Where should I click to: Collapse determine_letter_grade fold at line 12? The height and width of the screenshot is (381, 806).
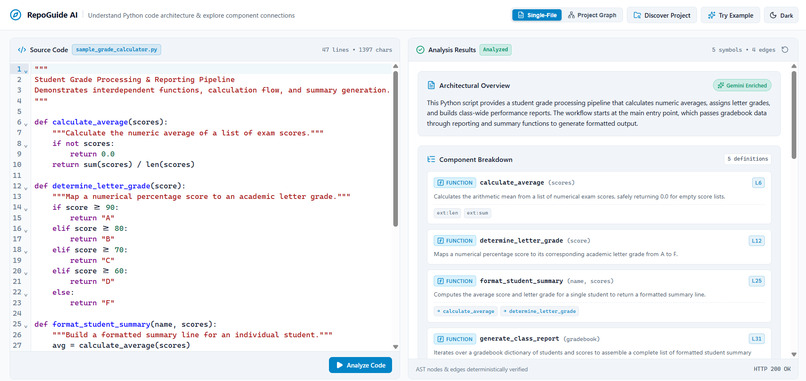point(26,187)
